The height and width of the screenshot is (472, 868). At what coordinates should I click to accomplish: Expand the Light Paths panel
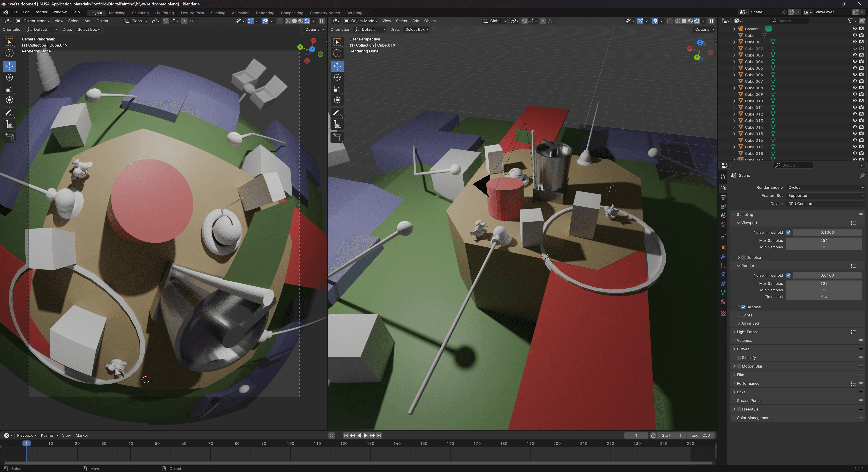[x=747, y=332]
